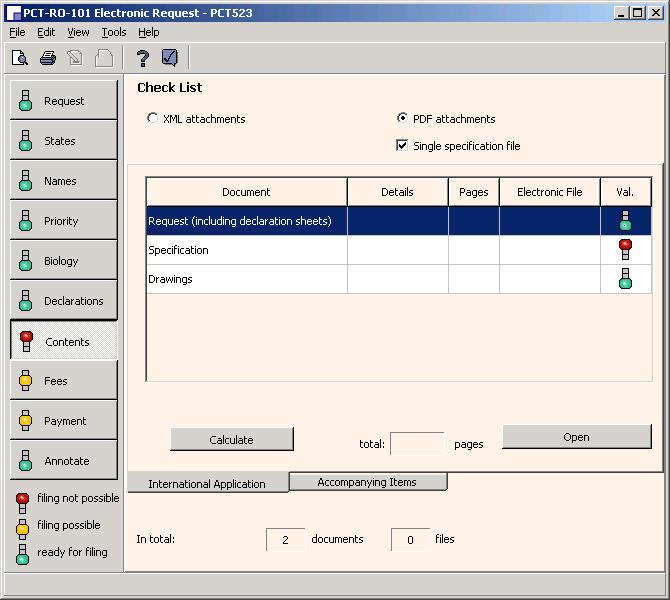Viewport: 670px width, 600px height.
Task: Click the Val. column header
Action: (x=626, y=192)
